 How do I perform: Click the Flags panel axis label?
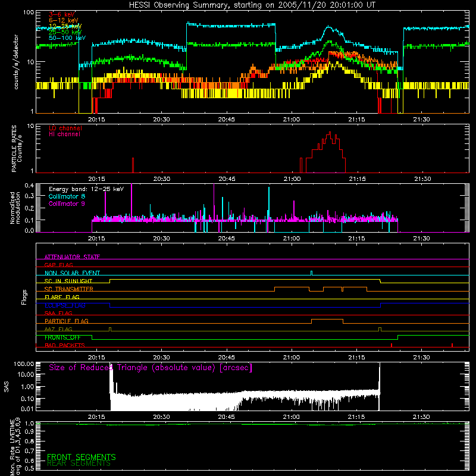pyautogui.click(x=24, y=297)
